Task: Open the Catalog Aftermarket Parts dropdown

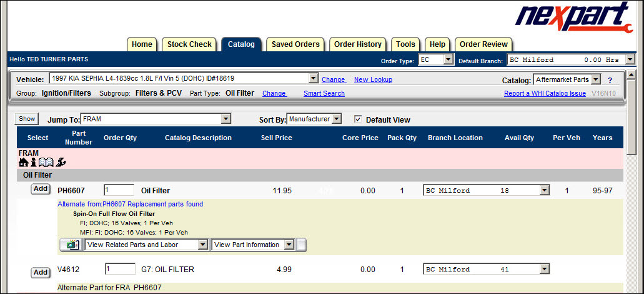Action: click(x=597, y=79)
